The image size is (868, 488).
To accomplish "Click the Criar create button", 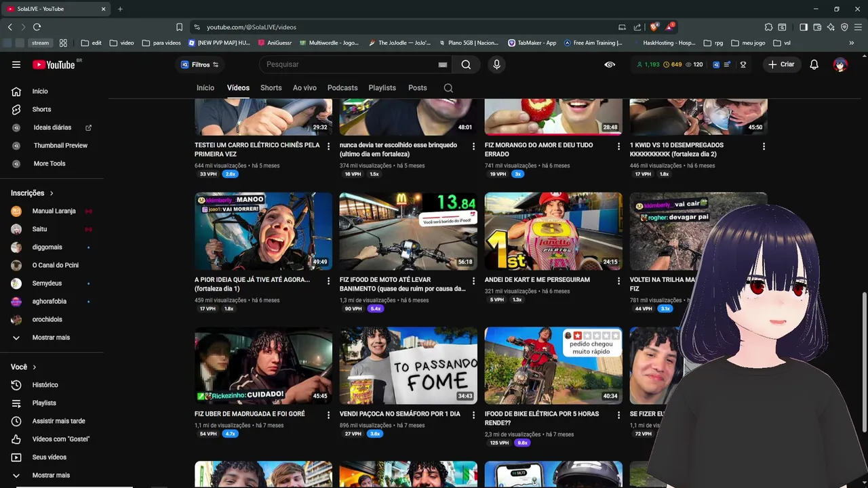I will (781, 64).
